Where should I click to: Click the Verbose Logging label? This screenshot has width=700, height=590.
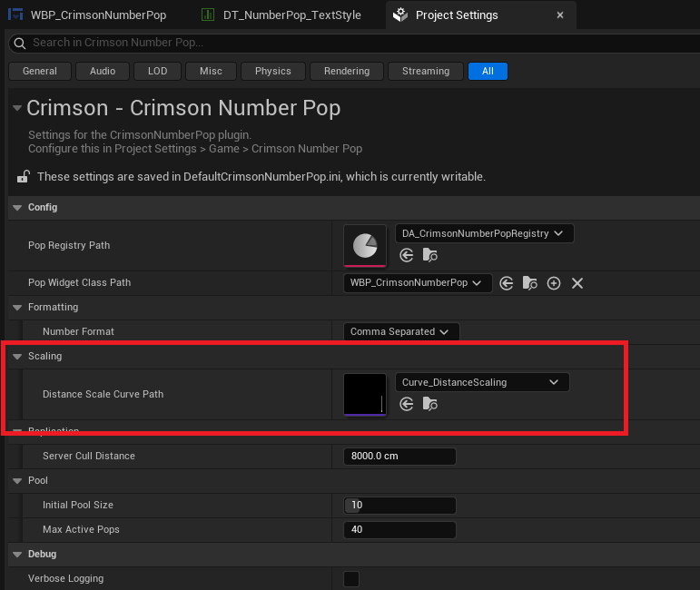click(x=65, y=579)
